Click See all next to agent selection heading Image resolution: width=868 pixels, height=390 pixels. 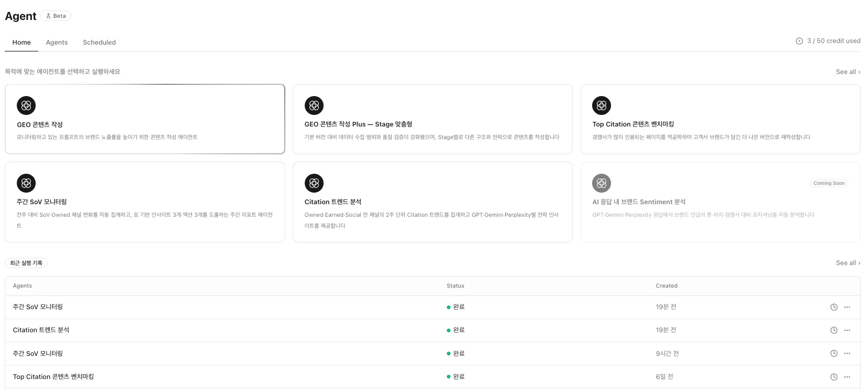[x=848, y=72]
